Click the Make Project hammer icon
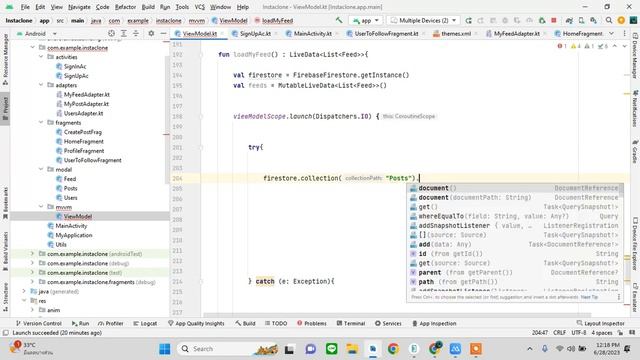 (339, 20)
